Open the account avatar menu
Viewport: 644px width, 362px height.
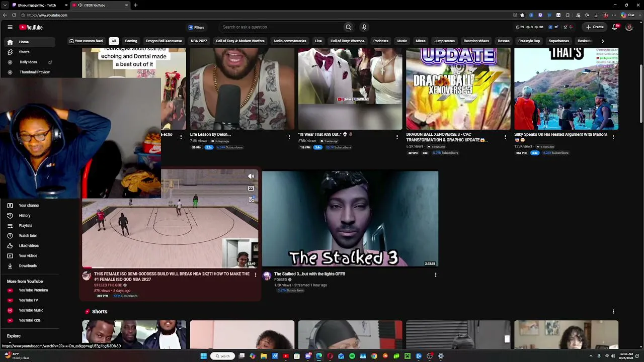click(x=629, y=27)
